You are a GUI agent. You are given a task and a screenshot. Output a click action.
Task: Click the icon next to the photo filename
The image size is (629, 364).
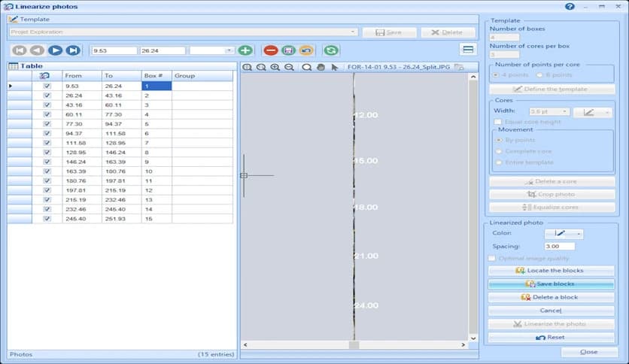pyautogui.click(x=459, y=67)
